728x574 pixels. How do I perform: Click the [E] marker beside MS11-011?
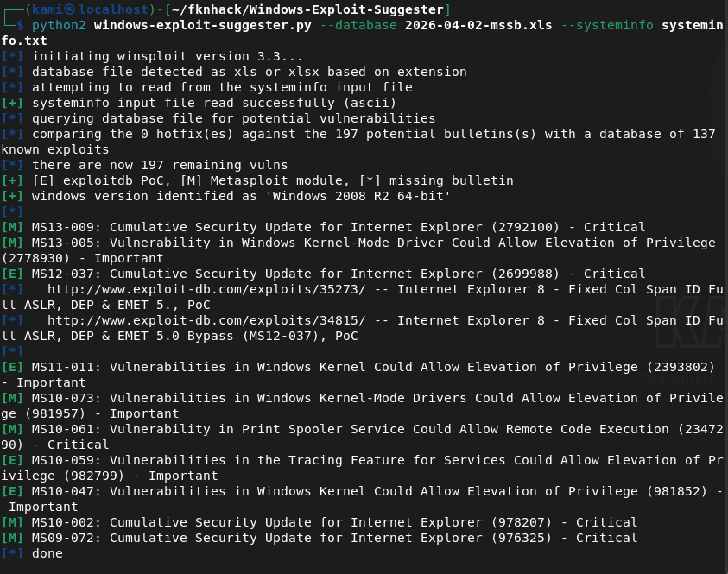coord(13,367)
